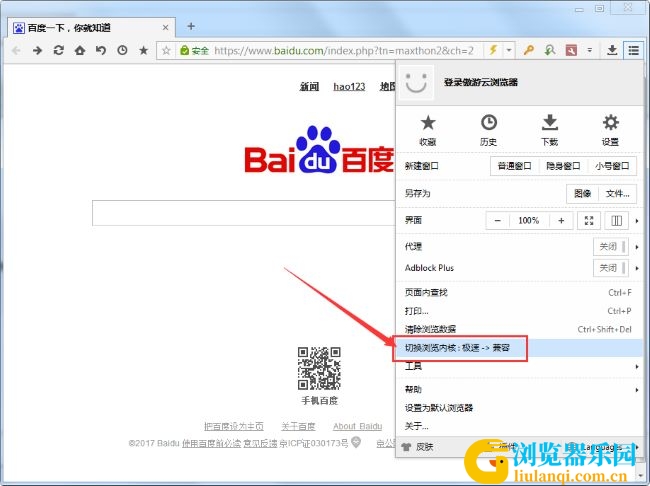The width and height of the screenshot is (650, 486).
Task: Open 把百度设为主页 link
Action: pyautogui.click(x=234, y=426)
